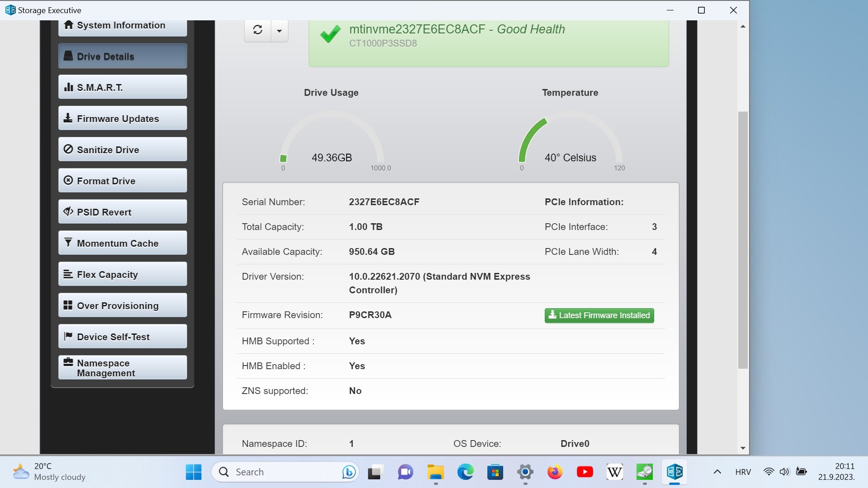Click the refresh drive icon
The height and width of the screenshot is (488, 868).
tap(258, 30)
